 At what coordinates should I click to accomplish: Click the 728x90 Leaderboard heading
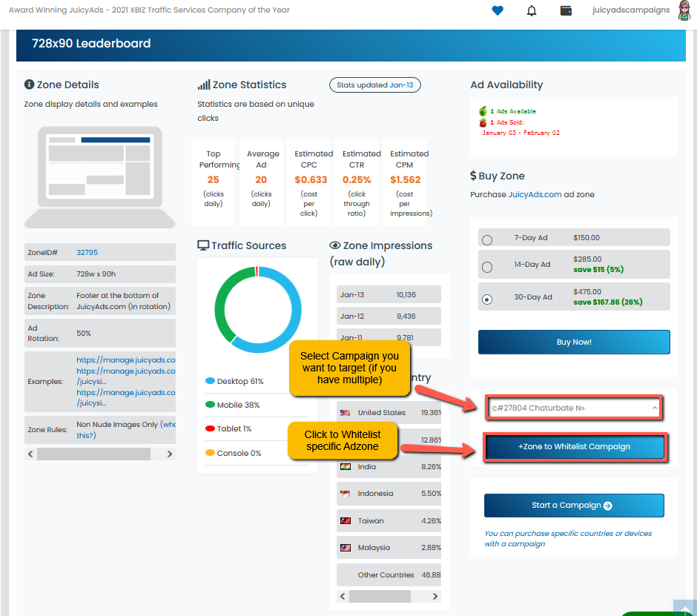[x=91, y=44]
